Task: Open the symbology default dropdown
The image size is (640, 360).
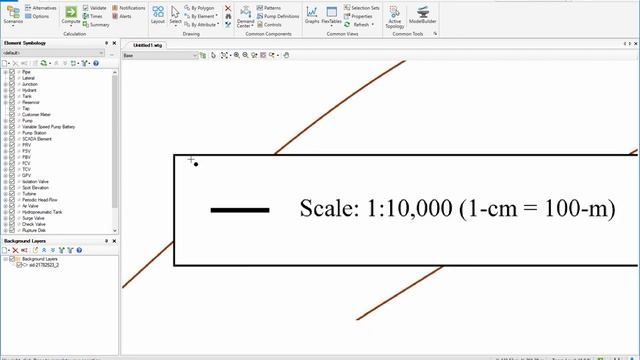Action: point(53,53)
